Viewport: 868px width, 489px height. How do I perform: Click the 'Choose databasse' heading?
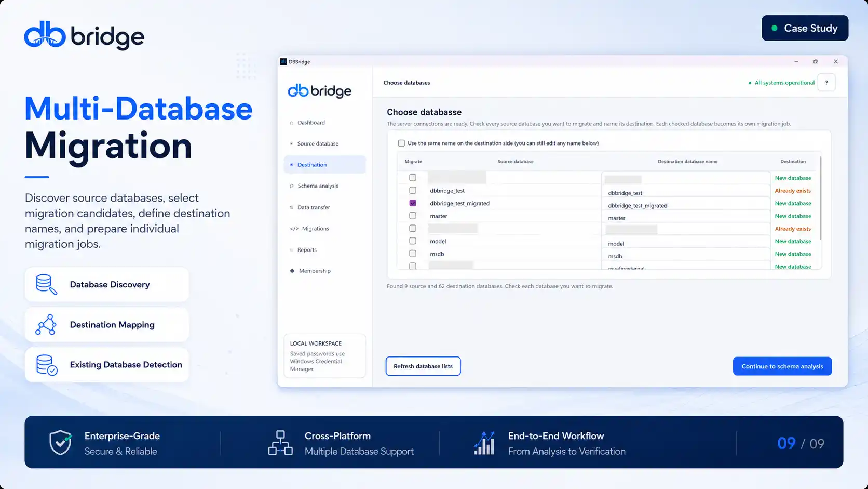(x=424, y=112)
